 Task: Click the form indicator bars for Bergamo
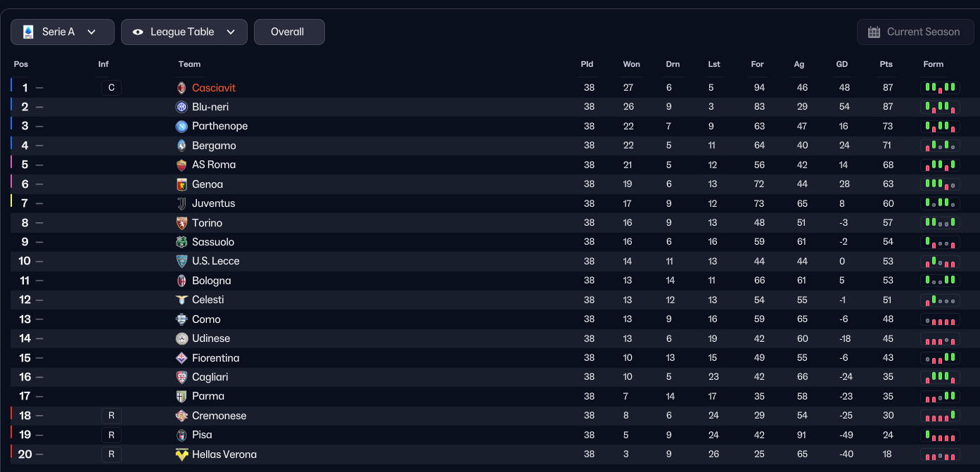(940, 146)
